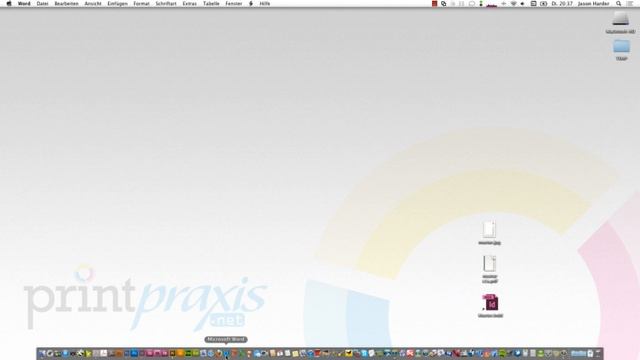This screenshot has height=360, width=640.
Task: Click the Finder icon in the Dock
Action: point(42,353)
